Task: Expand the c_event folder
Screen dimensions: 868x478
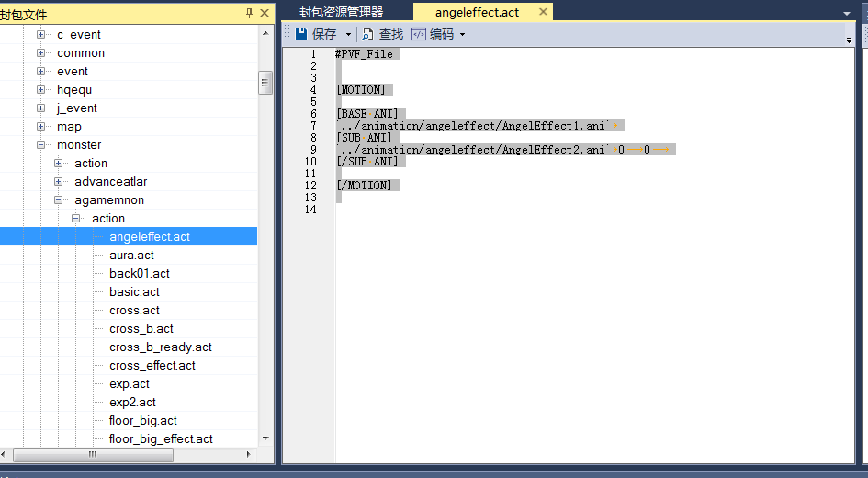Action: (40, 35)
